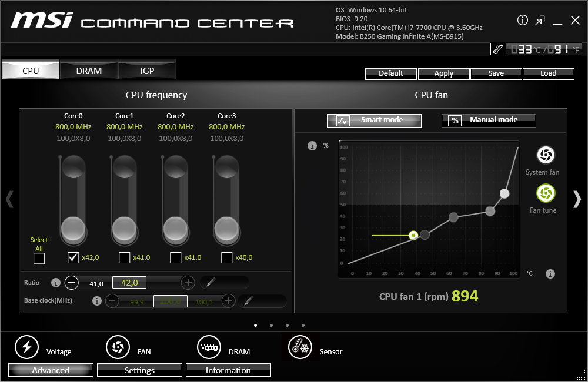
Task: Select fourth page indicator dot
Action: point(303,325)
